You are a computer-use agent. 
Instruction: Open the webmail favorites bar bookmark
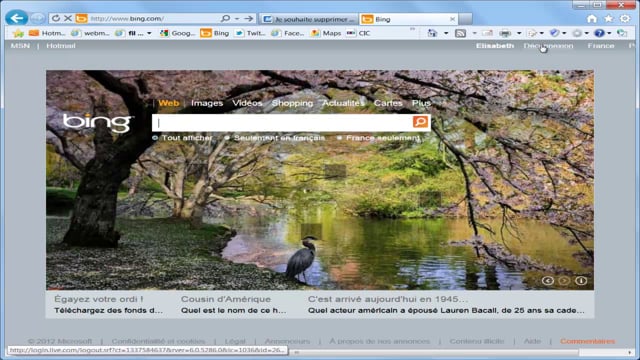(91, 33)
